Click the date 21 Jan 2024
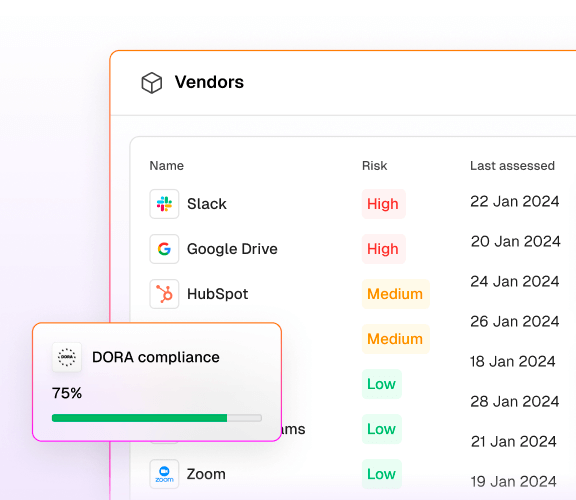Viewport: 576px width, 500px height. [514, 442]
